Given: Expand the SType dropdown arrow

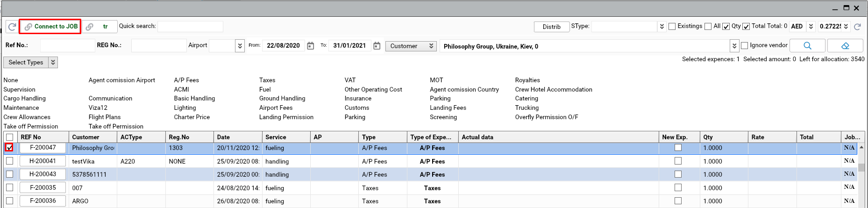Looking at the screenshot, I should pyautogui.click(x=662, y=27).
